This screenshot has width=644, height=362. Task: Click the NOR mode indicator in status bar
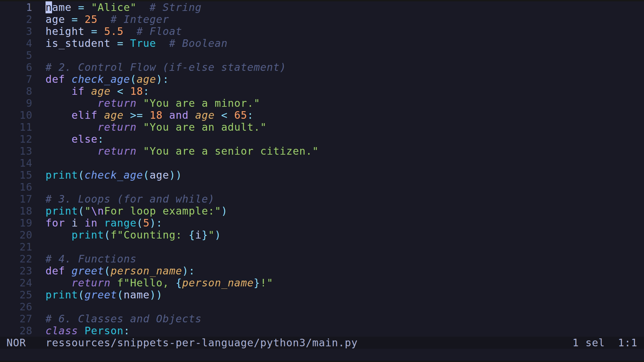[15, 343]
